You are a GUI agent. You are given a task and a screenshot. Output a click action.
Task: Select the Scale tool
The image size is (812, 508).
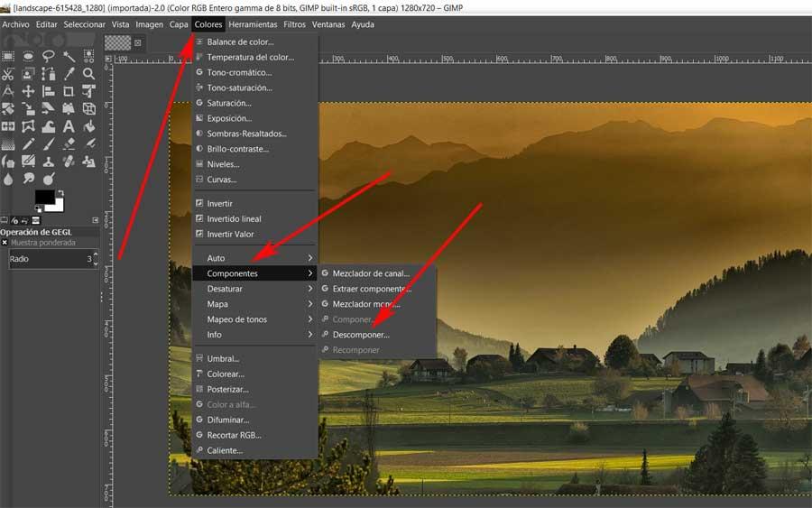pyautogui.click(x=28, y=109)
